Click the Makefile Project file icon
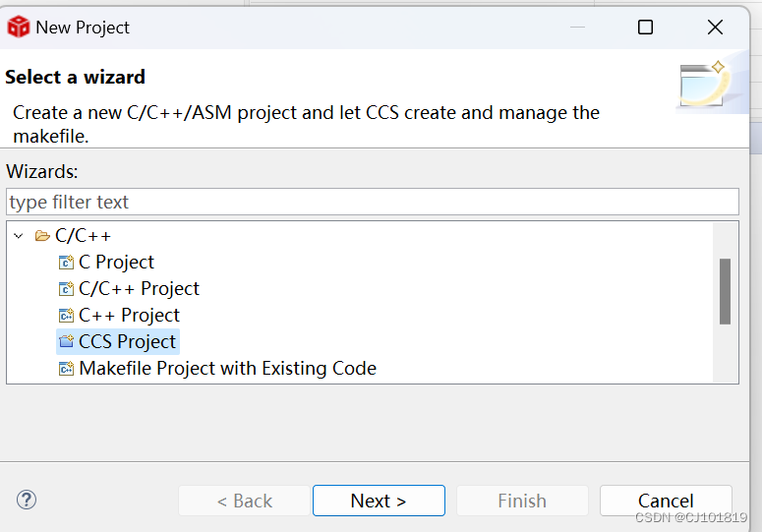 [x=66, y=369]
